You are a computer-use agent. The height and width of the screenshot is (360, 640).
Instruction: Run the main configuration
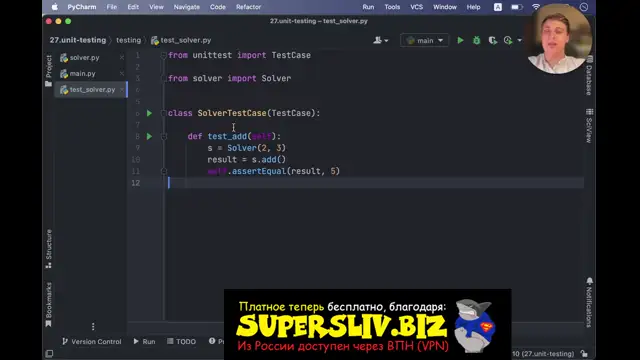(x=460, y=40)
